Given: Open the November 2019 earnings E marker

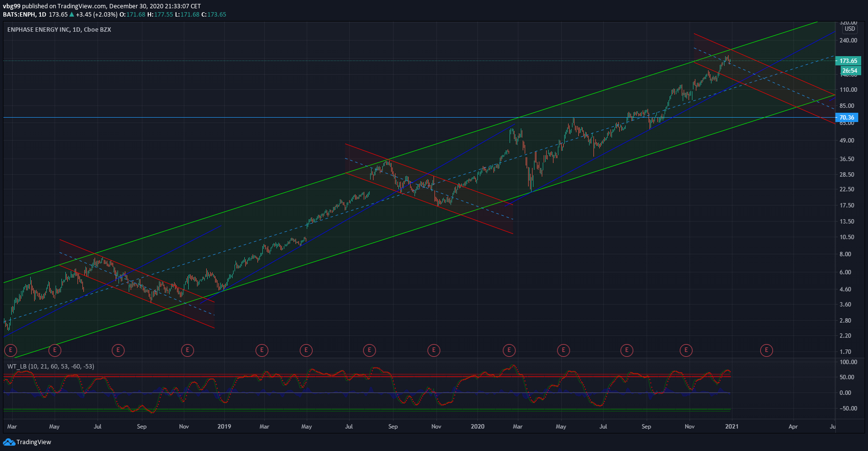Looking at the screenshot, I should coord(434,350).
